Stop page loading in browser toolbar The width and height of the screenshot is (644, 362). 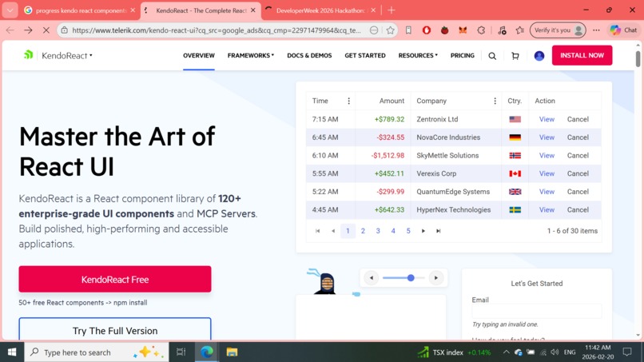click(46, 30)
